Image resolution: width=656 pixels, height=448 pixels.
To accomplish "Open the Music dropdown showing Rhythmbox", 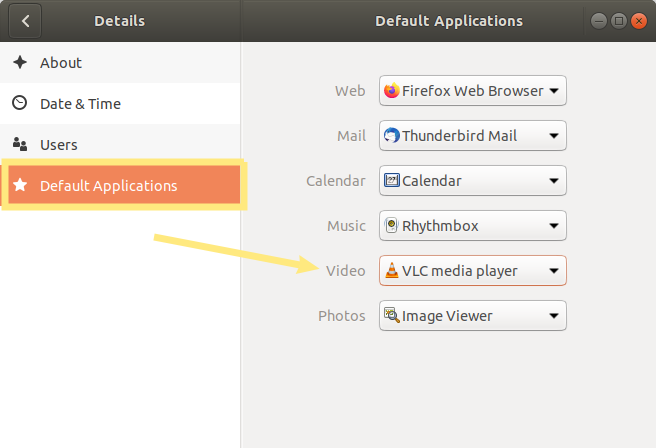I will (x=473, y=225).
